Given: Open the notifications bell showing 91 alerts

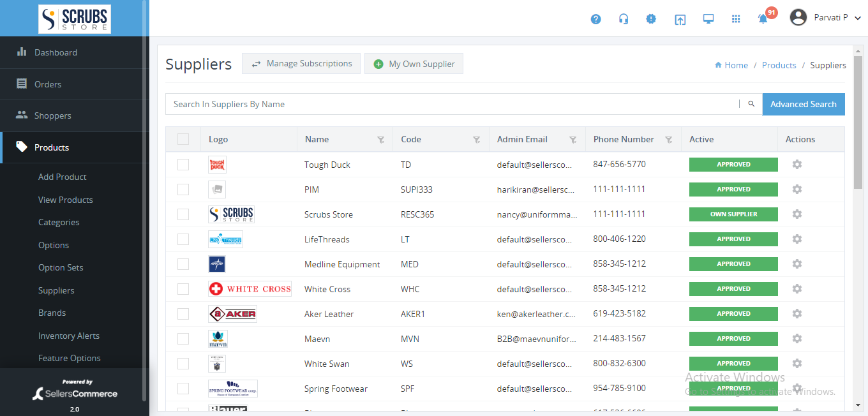Looking at the screenshot, I should [x=762, y=19].
